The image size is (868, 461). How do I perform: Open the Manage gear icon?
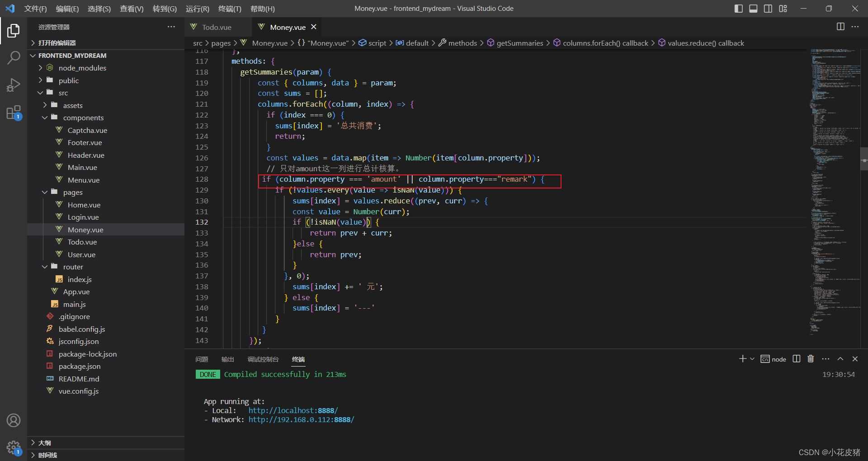(x=14, y=447)
